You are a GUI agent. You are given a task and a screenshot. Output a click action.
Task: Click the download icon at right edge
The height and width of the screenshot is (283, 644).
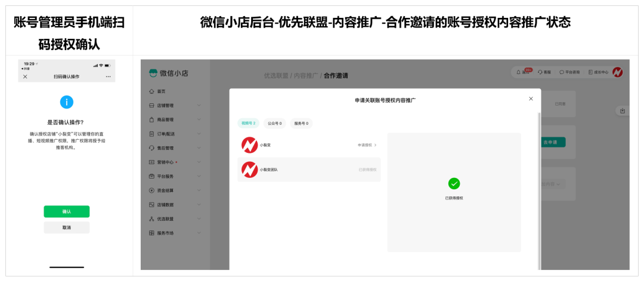pos(623,111)
